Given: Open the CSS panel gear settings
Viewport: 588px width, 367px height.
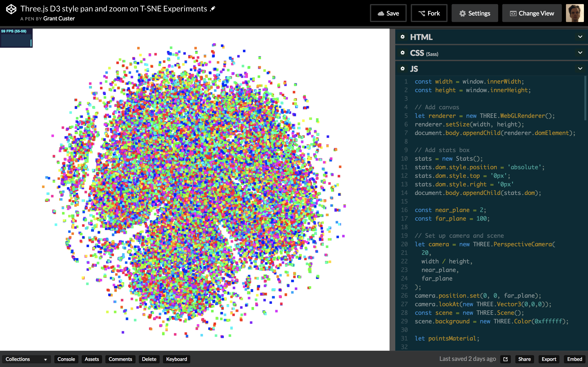Looking at the screenshot, I should click(403, 53).
